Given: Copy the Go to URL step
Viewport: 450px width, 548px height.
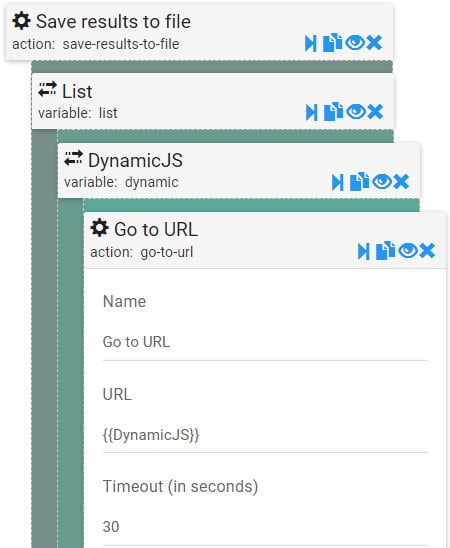Looking at the screenshot, I should tap(385, 251).
